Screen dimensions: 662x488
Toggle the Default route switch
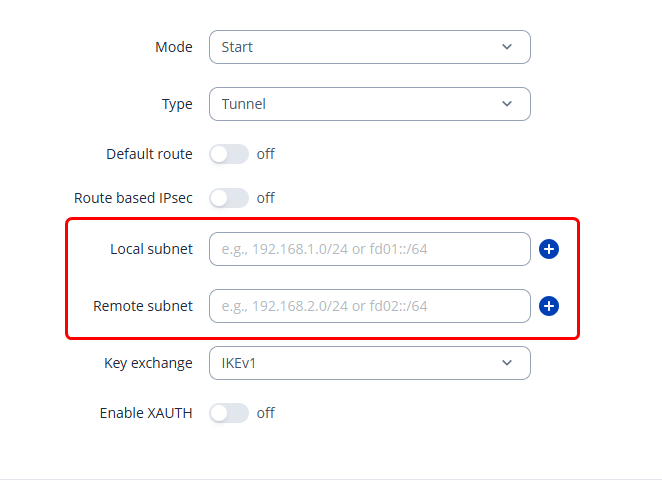(228, 154)
